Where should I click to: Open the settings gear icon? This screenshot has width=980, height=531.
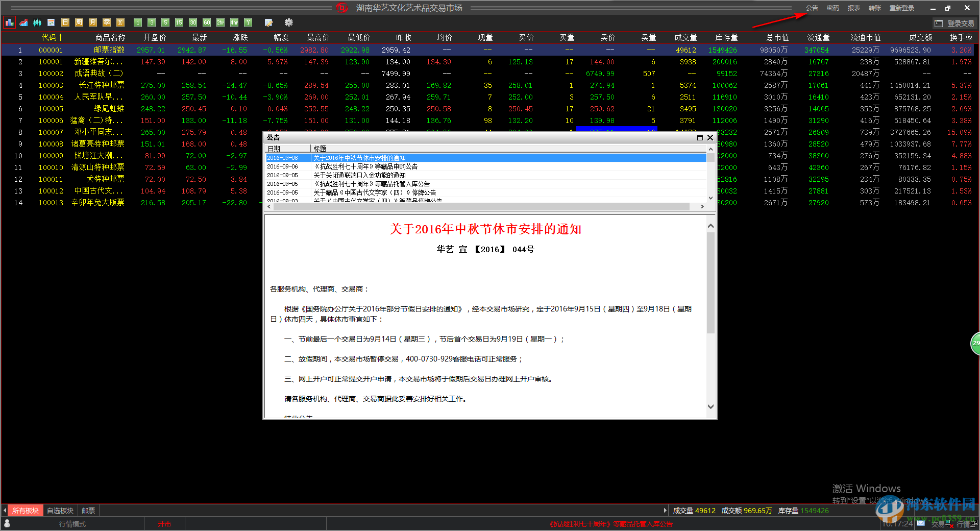point(288,22)
